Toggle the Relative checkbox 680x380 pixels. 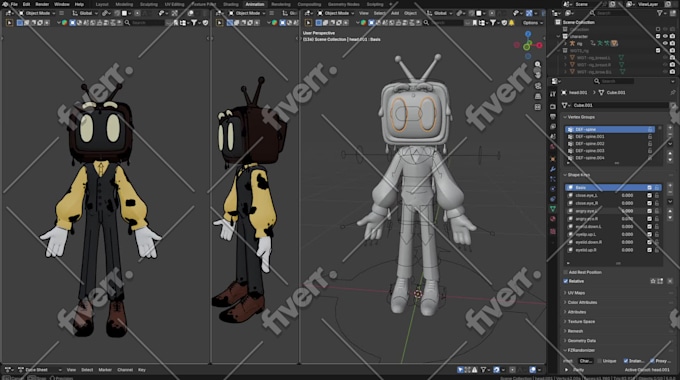click(x=566, y=281)
